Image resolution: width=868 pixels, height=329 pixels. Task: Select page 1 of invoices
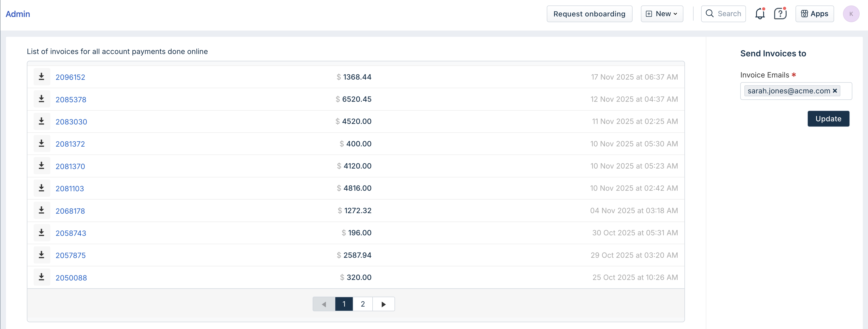[x=344, y=304]
